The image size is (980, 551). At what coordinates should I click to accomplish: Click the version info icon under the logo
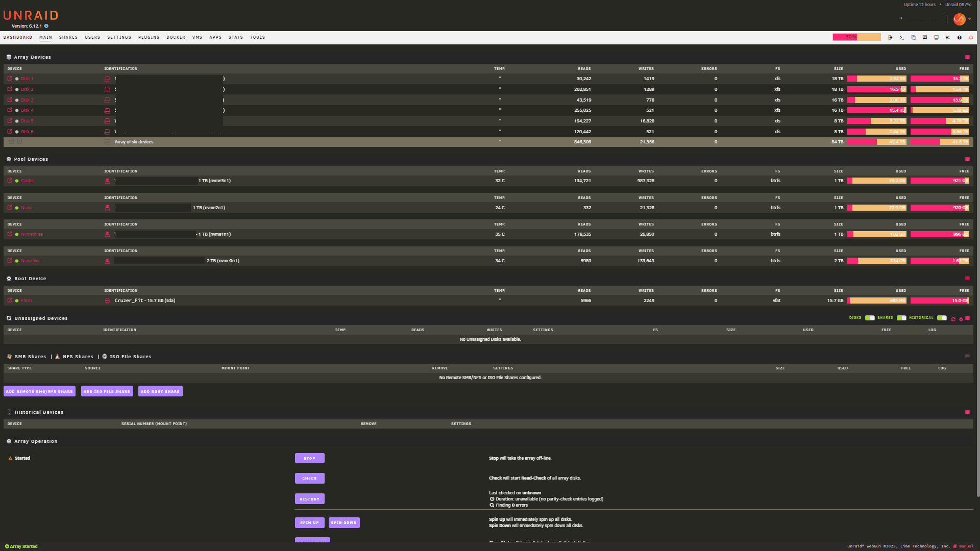click(x=46, y=26)
